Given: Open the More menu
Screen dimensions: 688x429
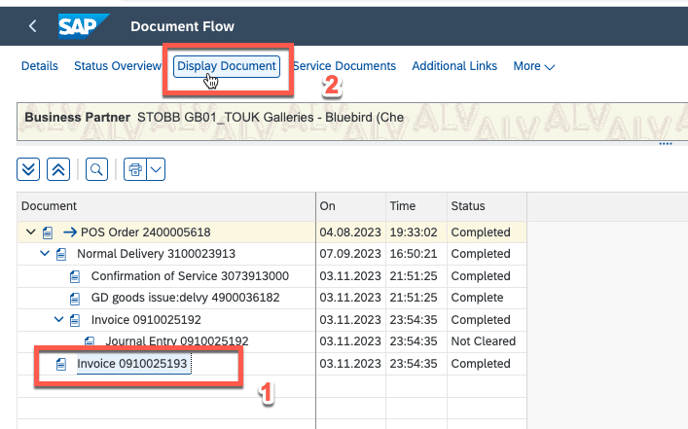Looking at the screenshot, I should click(x=534, y=66).
